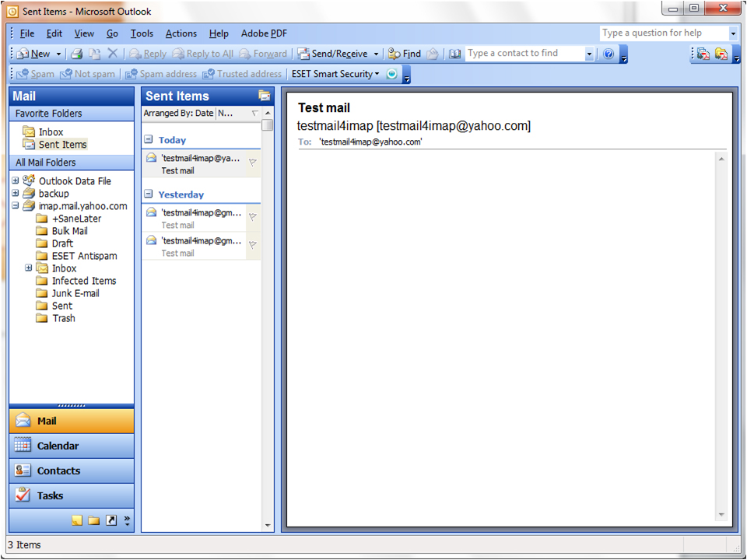Toggle flag on first Yesterday message
Viewport: 747px width, 560px height.
coord(253,217)
